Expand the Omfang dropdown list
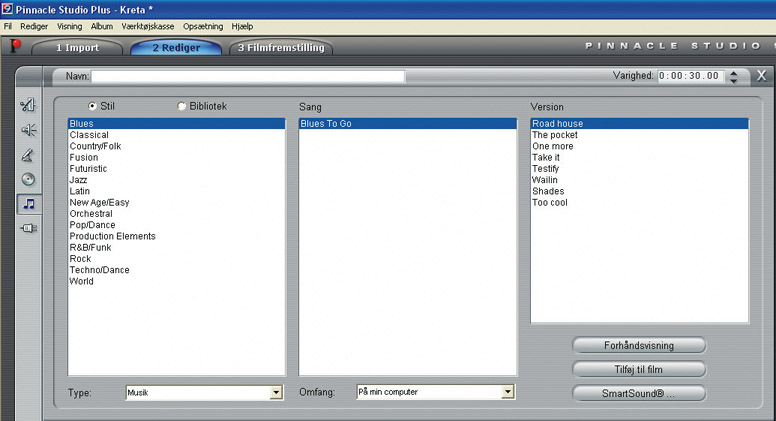 tap(508, 392)
